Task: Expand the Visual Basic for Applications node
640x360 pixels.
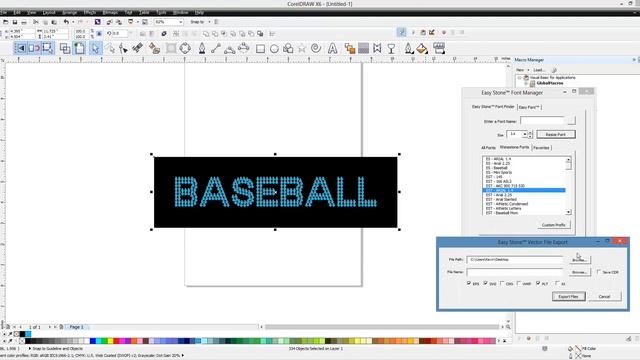Action: coord(520,77)
